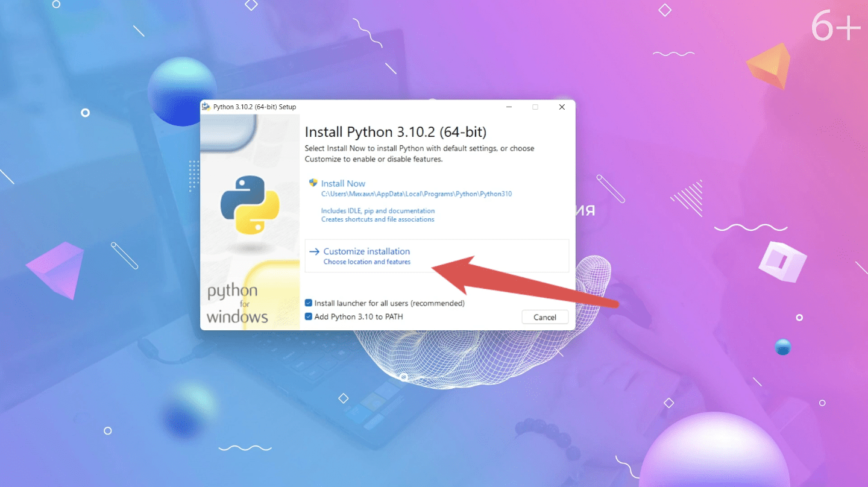Click the UAC shield icon beside Install Now
868x487 pixels.
click(313, 183)
